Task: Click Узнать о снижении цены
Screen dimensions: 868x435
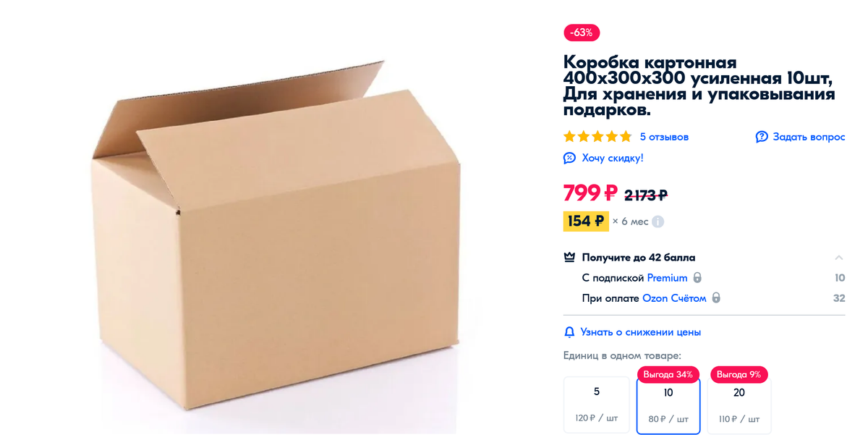Action: click(640, 332)
